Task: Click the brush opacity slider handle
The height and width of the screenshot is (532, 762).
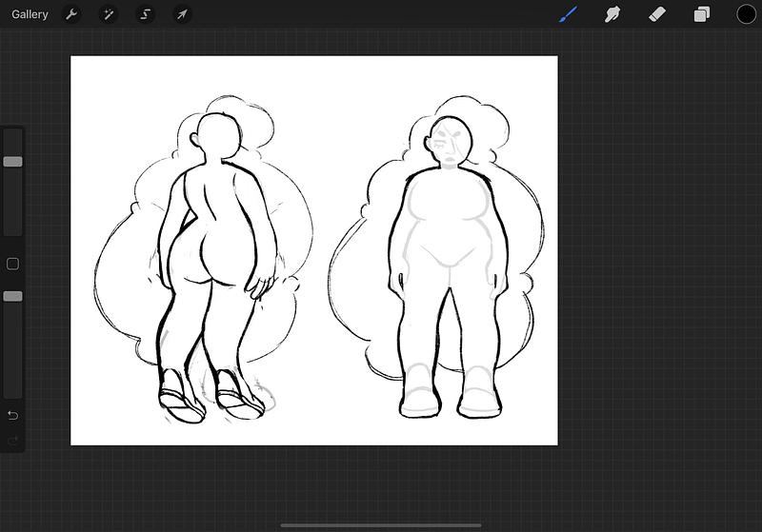Action: [x=12, y=296]
